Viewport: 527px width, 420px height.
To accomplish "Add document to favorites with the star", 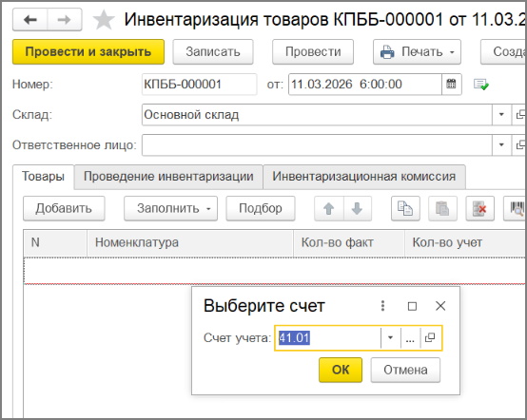I will pyautogui.click(x=104, y=20).
